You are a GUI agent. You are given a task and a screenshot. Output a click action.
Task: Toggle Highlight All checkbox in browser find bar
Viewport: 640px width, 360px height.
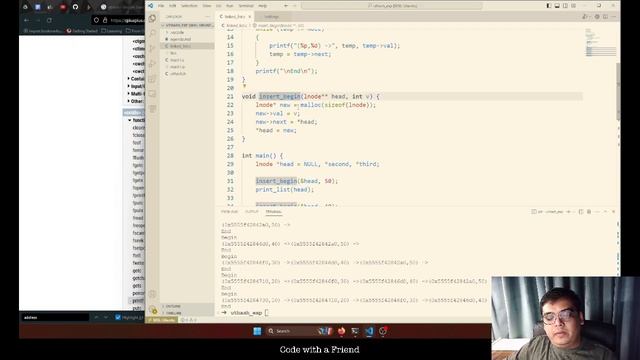coord(118,317)
